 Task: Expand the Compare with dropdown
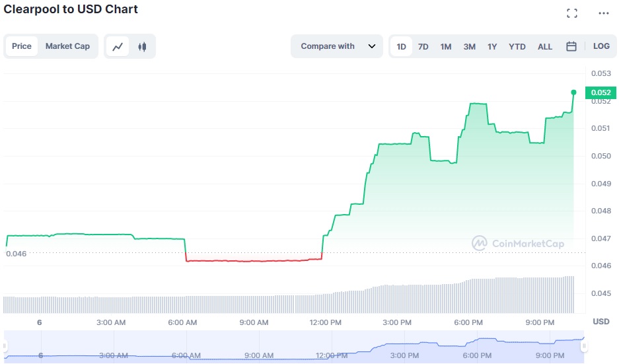point(337,46)
